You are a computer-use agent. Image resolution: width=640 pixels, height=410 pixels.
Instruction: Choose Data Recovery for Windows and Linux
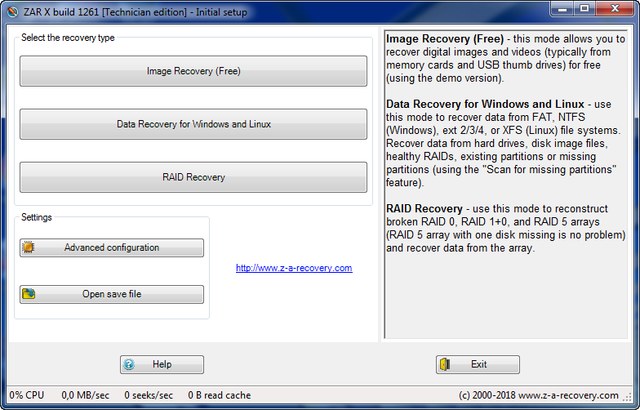click(x=193, y=124)
